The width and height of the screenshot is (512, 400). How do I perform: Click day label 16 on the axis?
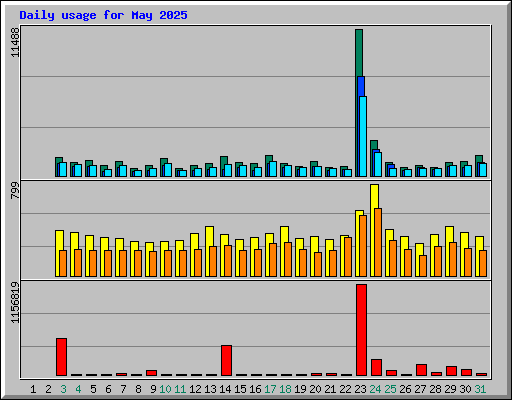coord(255,389)
